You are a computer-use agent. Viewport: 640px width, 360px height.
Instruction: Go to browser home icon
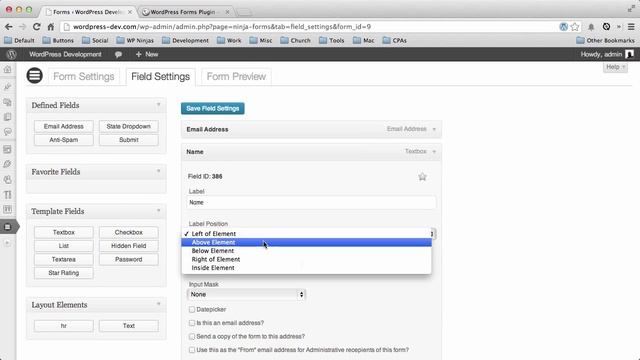tap(51, 27)
